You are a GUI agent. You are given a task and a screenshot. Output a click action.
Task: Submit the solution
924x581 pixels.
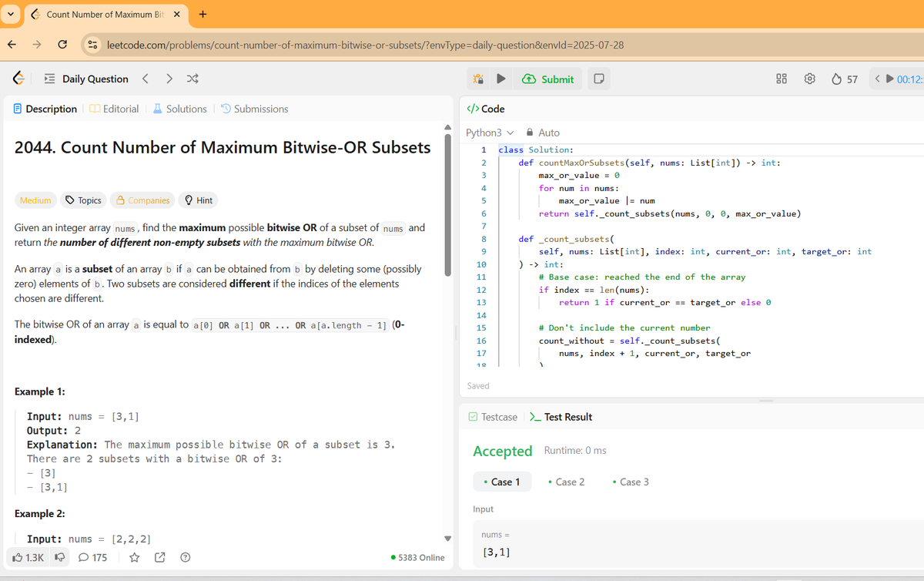[548, 79]
